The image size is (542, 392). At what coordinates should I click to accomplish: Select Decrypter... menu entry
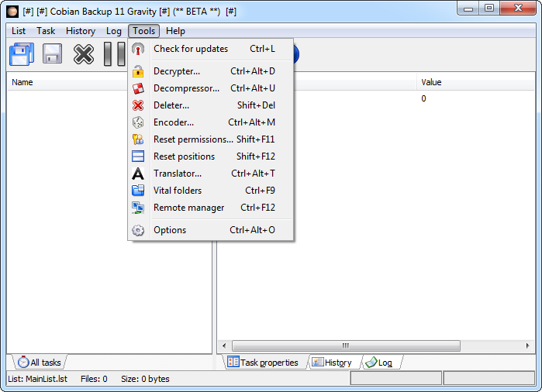point(211,71)
